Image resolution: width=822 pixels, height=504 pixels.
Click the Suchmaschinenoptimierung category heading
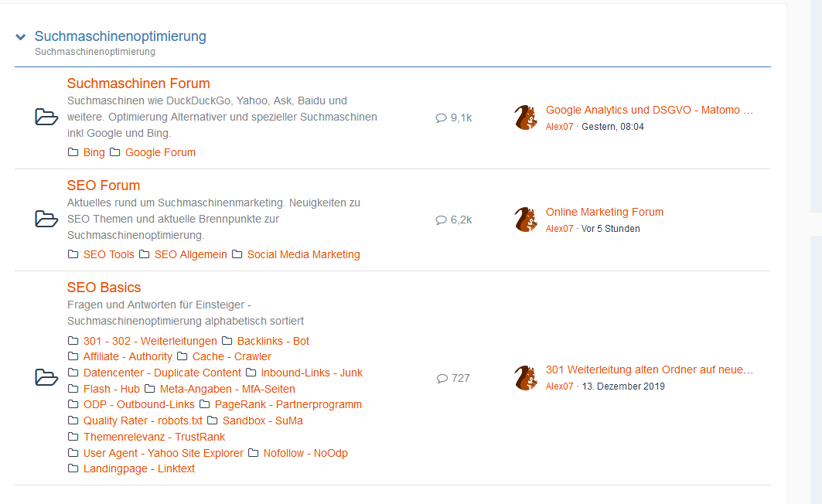pyautogui.click(x=120, y=36)
